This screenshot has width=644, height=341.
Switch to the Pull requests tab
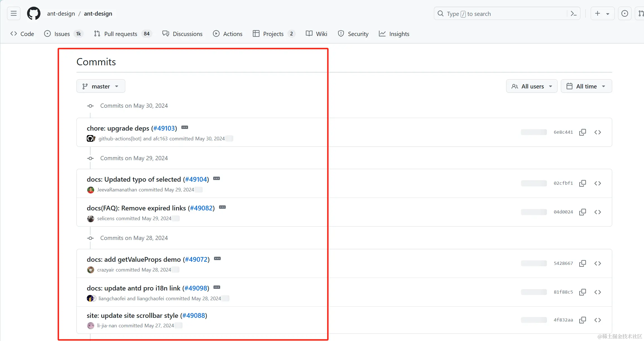click(121, 34)
